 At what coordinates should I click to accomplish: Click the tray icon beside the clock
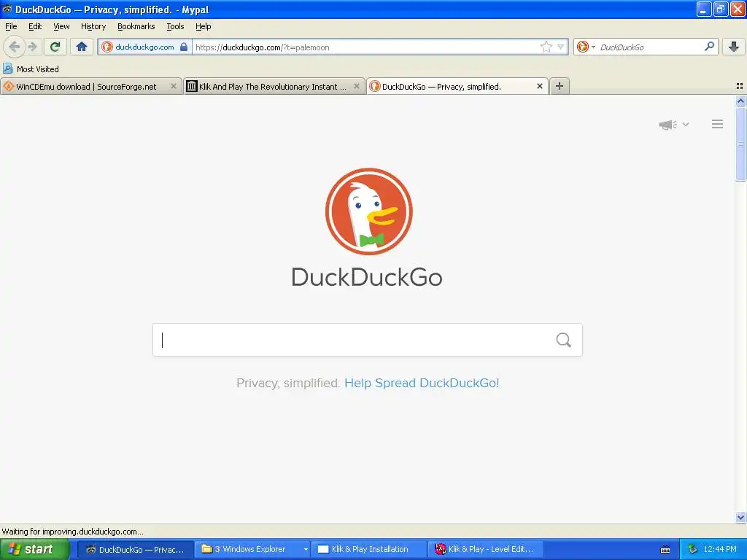coord(692,550)
